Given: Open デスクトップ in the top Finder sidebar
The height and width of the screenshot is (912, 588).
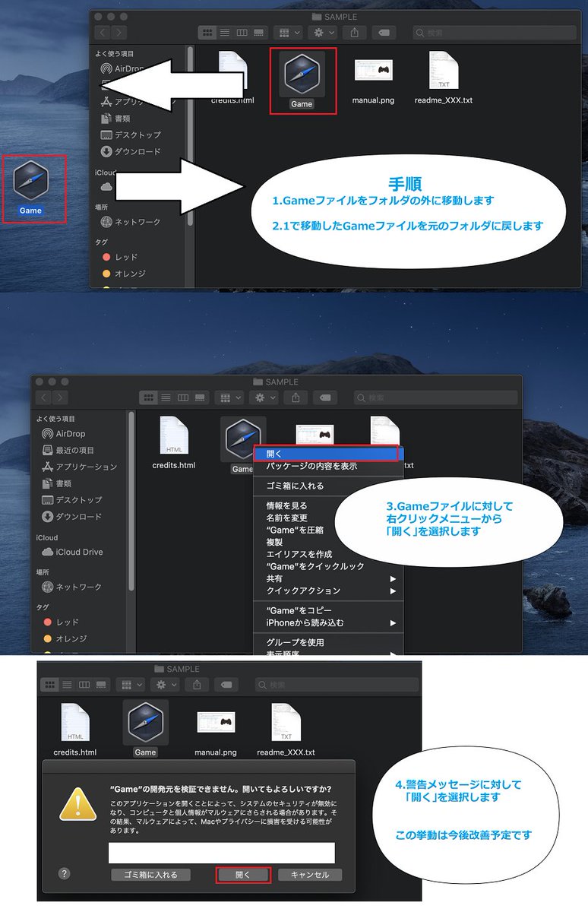Looking at the screenshot, I should click(131, 135).
